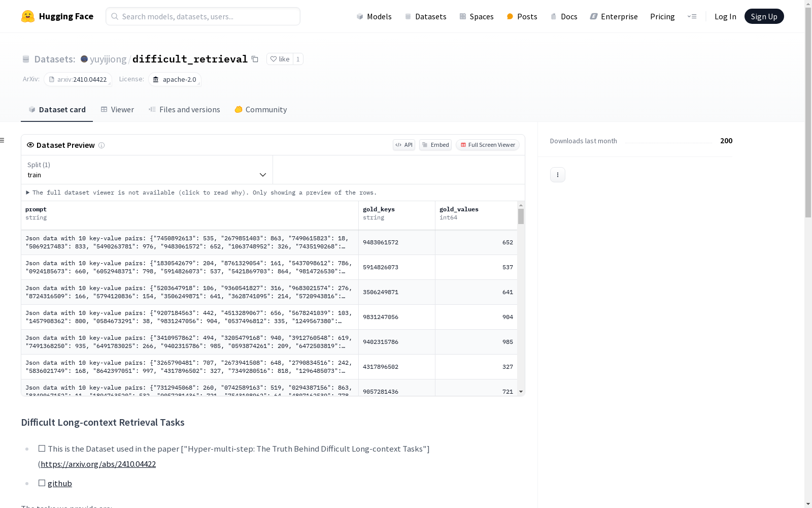This screenshot has width=812, height=508.
Task: Focus the search models, datasets, users field
Action: coord(203,16)
